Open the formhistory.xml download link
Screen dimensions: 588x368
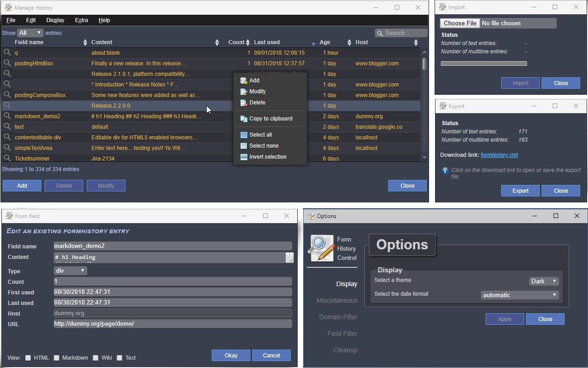coord(499,155)
